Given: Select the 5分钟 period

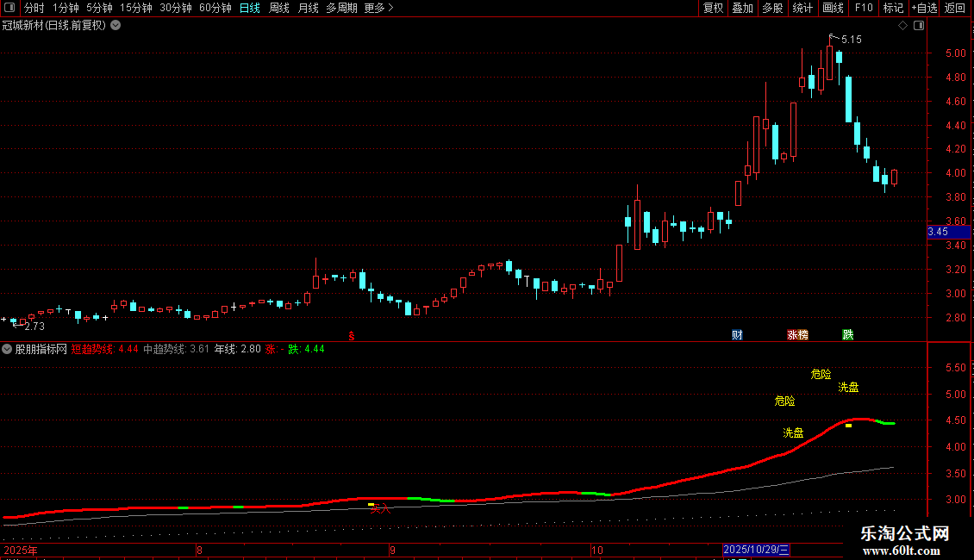Looking at the screenshot, I should tap(99, 8).
